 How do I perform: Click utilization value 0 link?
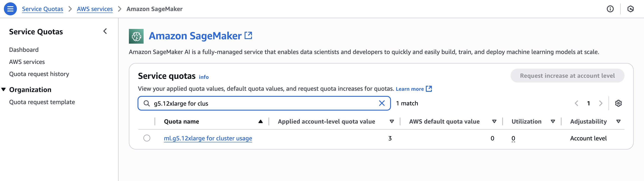click(513, 138)
